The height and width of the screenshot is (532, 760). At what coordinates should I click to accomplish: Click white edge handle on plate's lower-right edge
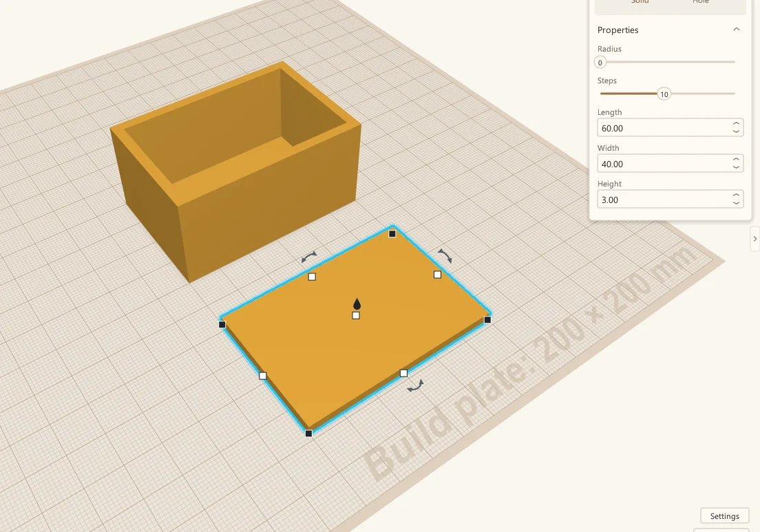pos(403,373)
